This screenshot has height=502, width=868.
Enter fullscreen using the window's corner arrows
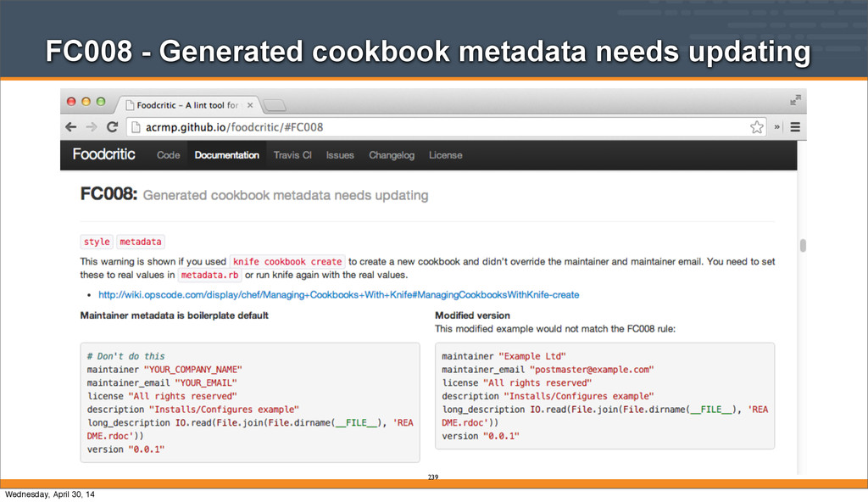coord(794,101)
